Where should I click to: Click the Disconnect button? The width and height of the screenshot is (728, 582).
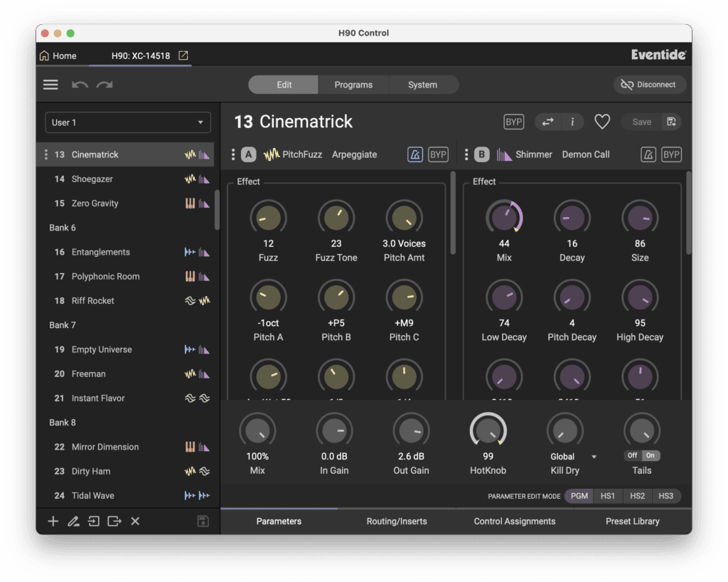pos(649,85)
